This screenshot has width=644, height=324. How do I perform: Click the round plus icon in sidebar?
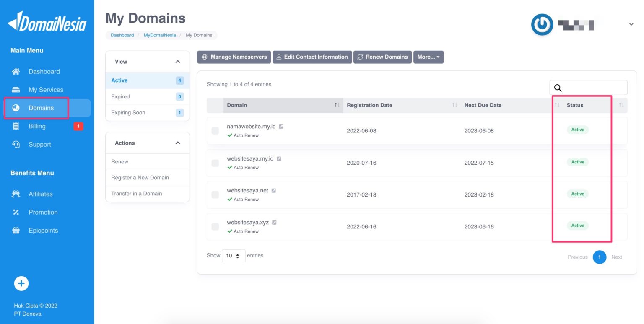(x=21, y=284)
